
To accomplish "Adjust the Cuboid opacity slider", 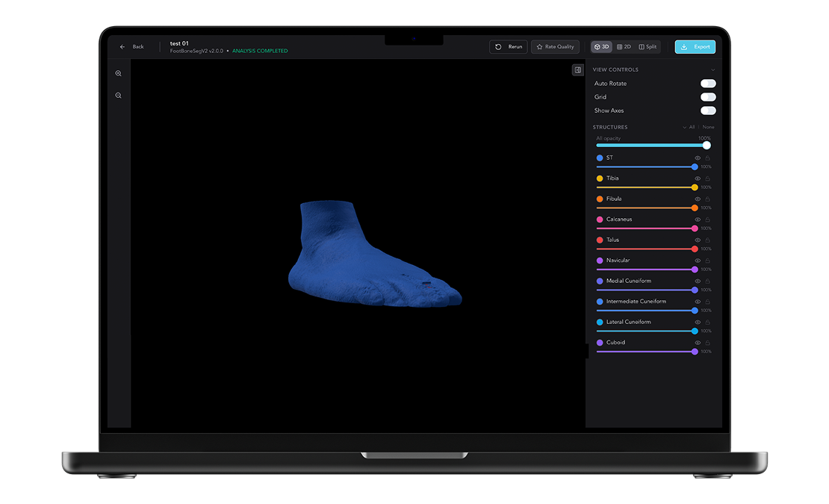I will click(x=647, y=352).
